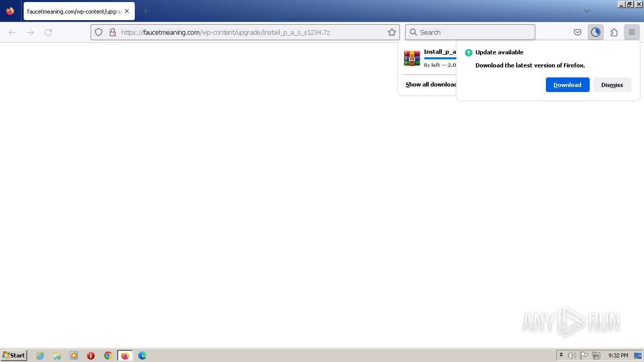
Task: Launch Opera browser from taskbar
Action: pyautogui.click(x=91, y=355)
